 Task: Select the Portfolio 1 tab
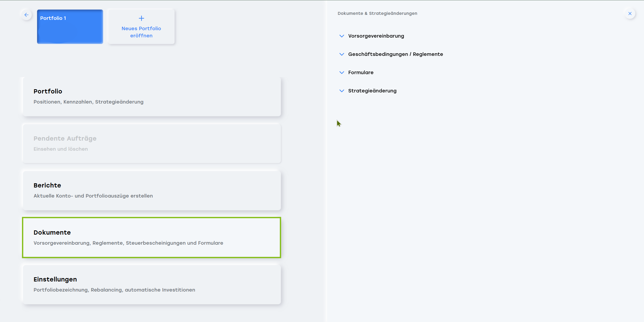tap(70, 27)
